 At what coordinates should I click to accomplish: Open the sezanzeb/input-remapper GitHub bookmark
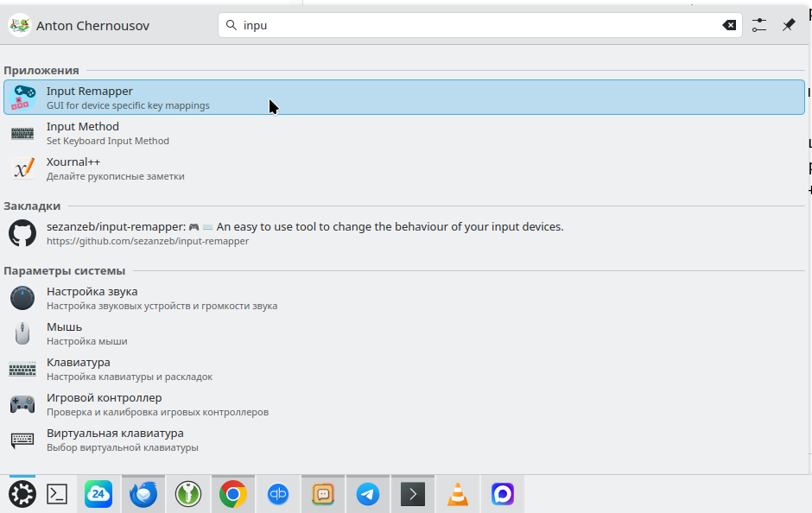pos(305,226)
